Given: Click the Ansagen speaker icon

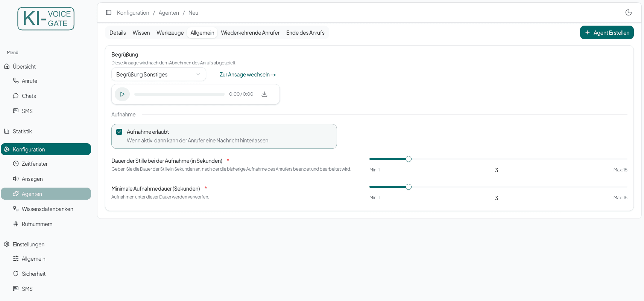Looking at the screenshot, I should [16, 179].
